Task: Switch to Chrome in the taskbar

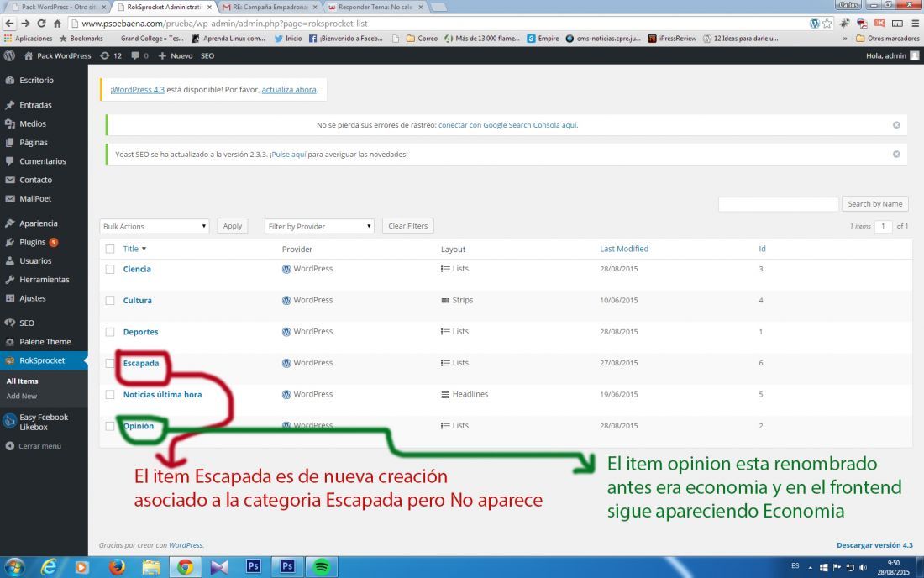Action: click(x=185, y=567)
